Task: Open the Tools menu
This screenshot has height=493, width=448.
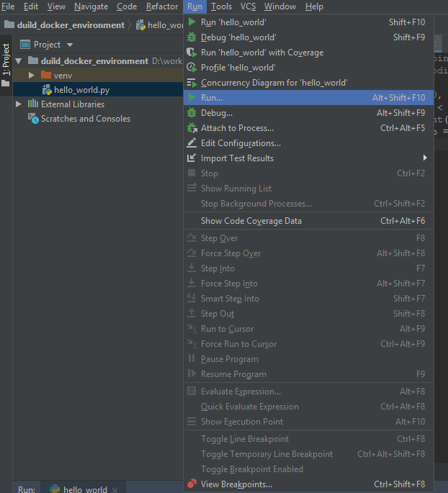Action: coord(221,6)
